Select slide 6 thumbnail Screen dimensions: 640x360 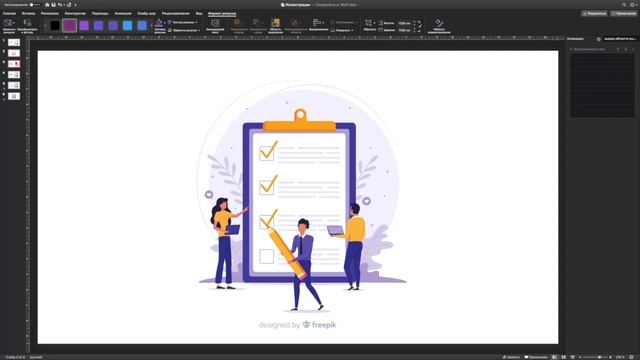14,96
